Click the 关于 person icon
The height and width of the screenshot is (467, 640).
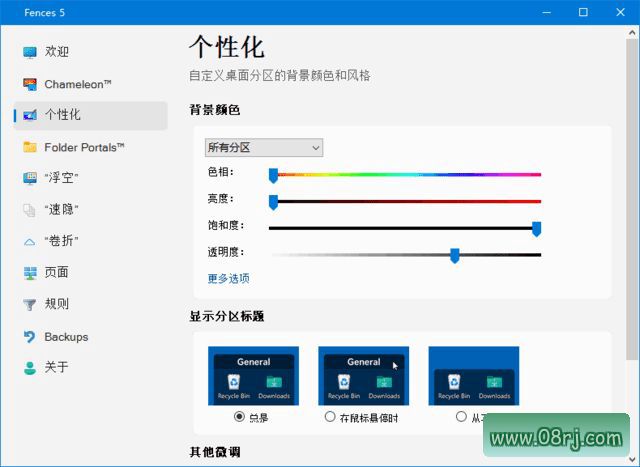point(30,368)
